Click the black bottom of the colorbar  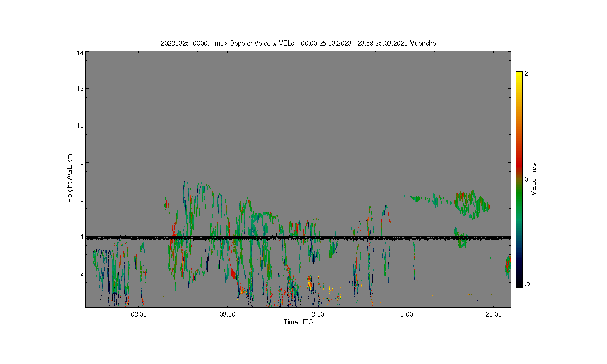(519, 282)
